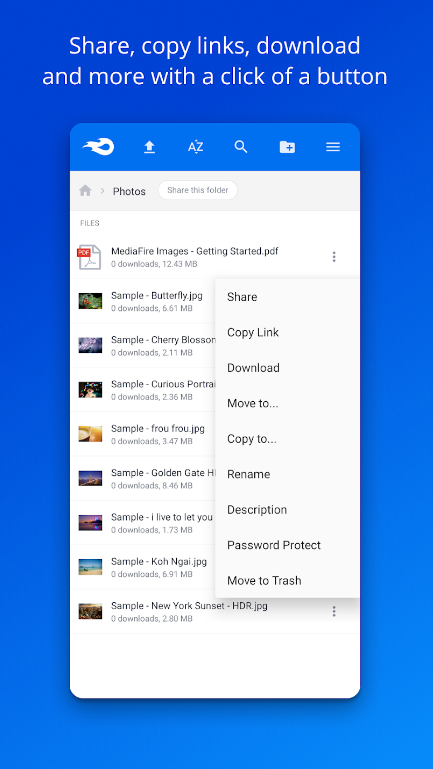The height and width of the screenshot is (769, 433).
Task: Open options for Getting Started.pdf three-dot menu
Action: coord(334,256)
